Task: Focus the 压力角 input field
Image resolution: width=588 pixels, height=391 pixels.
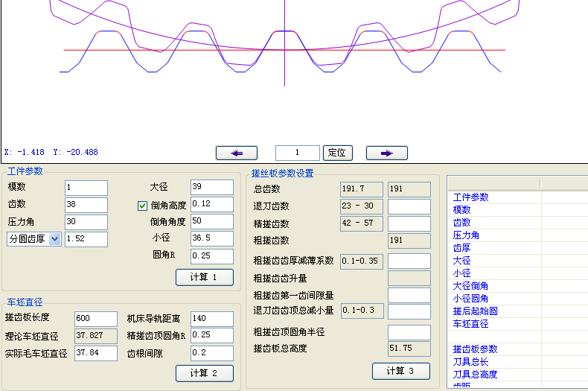Action: coord(86,222)
